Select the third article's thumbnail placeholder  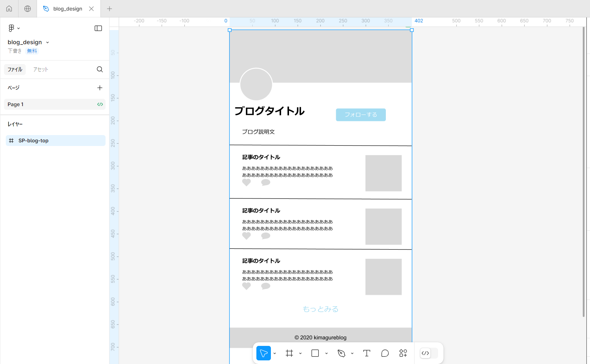(383, 277)
